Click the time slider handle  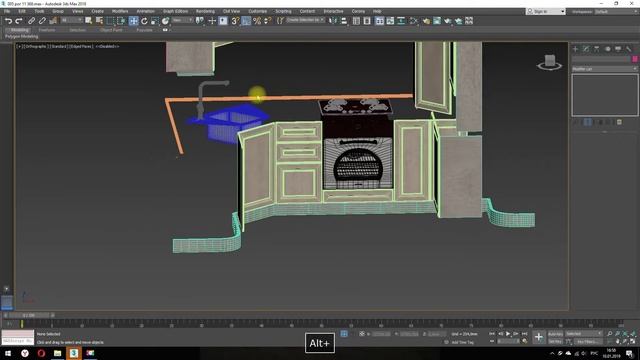[x=29, y=315]
